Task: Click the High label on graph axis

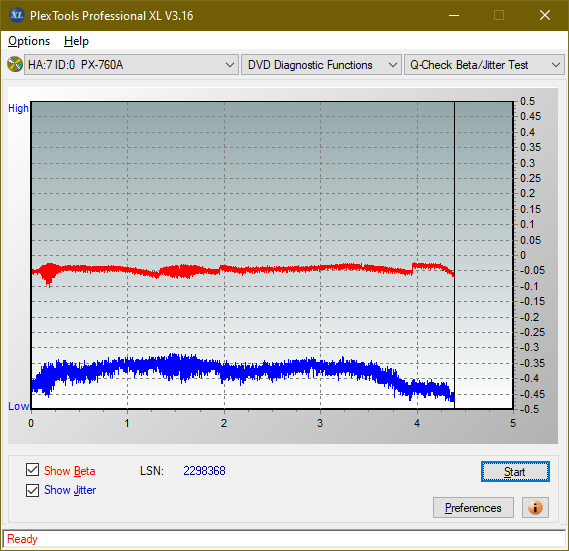Action: pyautogui.click(x=18, y=108)
